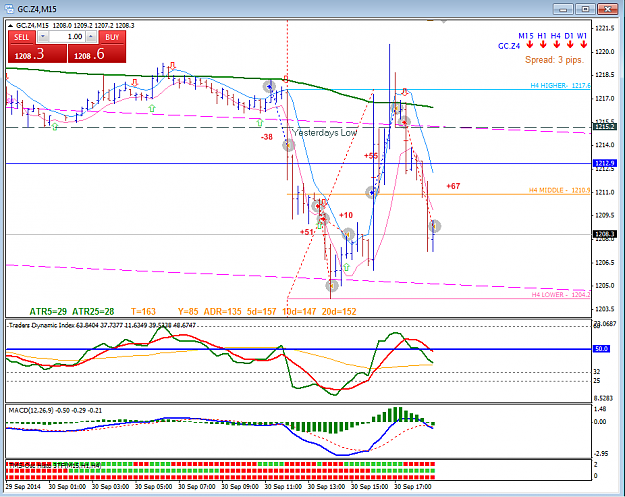Screen dimensions: 625x497
Task: Click the +51 trade result label
Action: (307, 232)
